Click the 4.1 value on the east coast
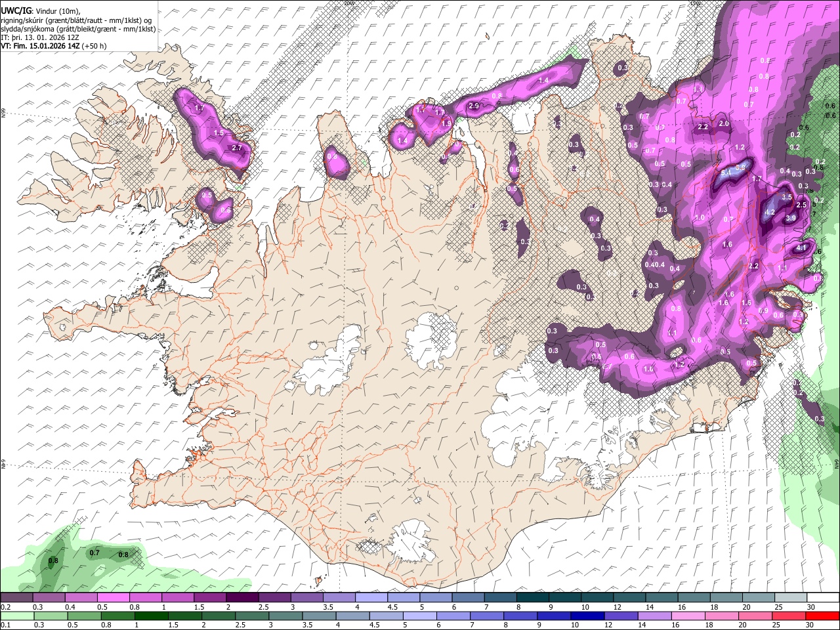The image size is (840, 630). [801, 248]
